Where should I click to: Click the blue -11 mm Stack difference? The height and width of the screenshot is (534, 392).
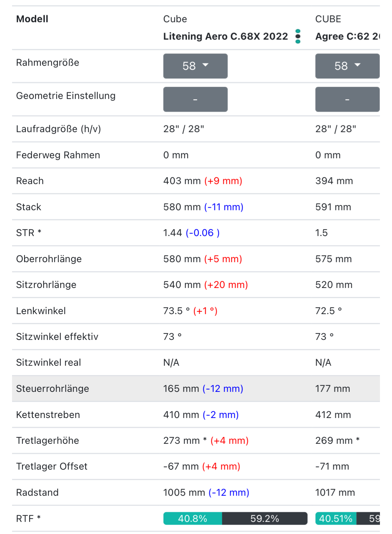[224, 207]
